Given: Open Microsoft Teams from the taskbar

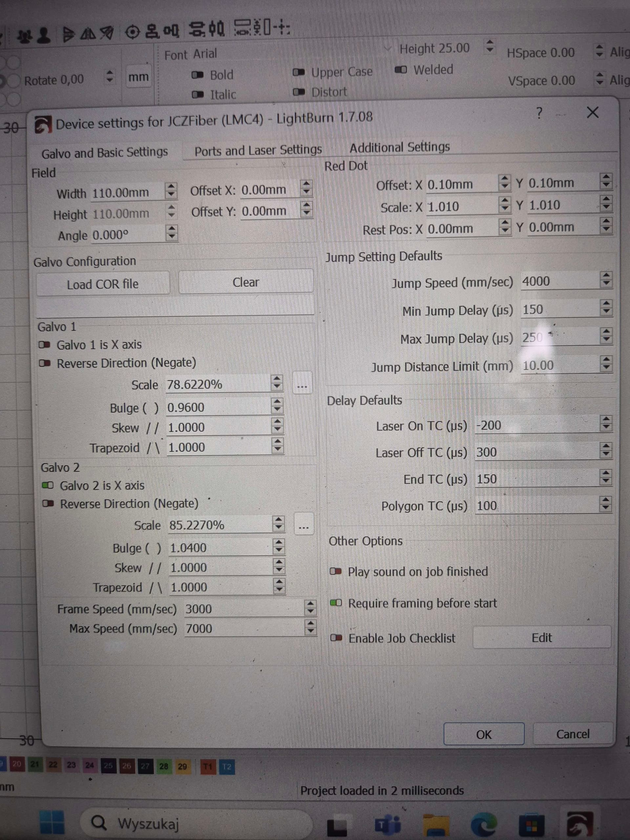Looking at the screenshot, I should pyautogui.click(x=388, y=825).
